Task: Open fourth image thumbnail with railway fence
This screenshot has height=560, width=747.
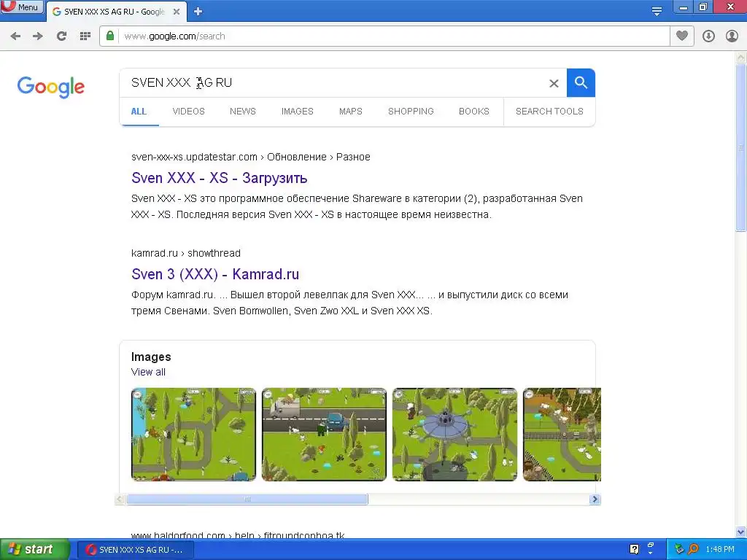Action: tap(562, 435)
